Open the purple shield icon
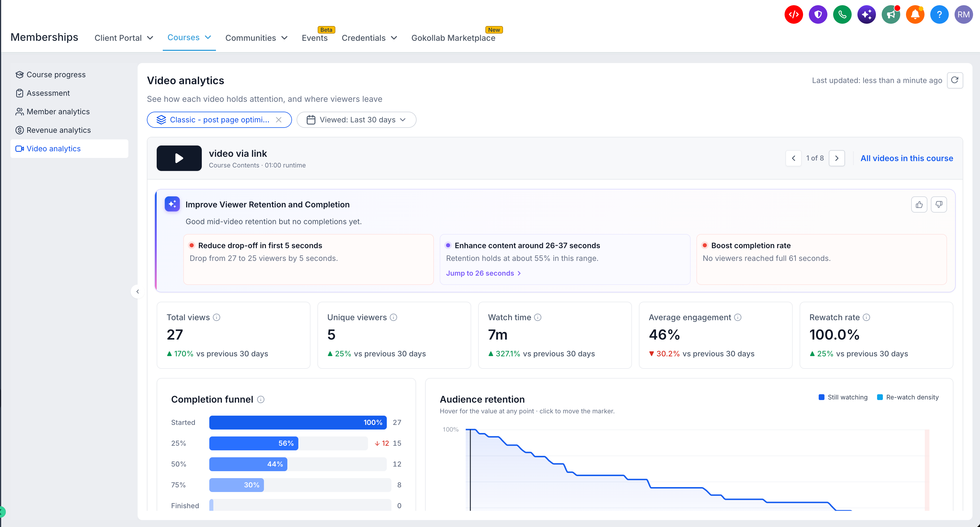The height and width of the screenshot is (527, 980). pyautogui.click(x=818, y=14)
